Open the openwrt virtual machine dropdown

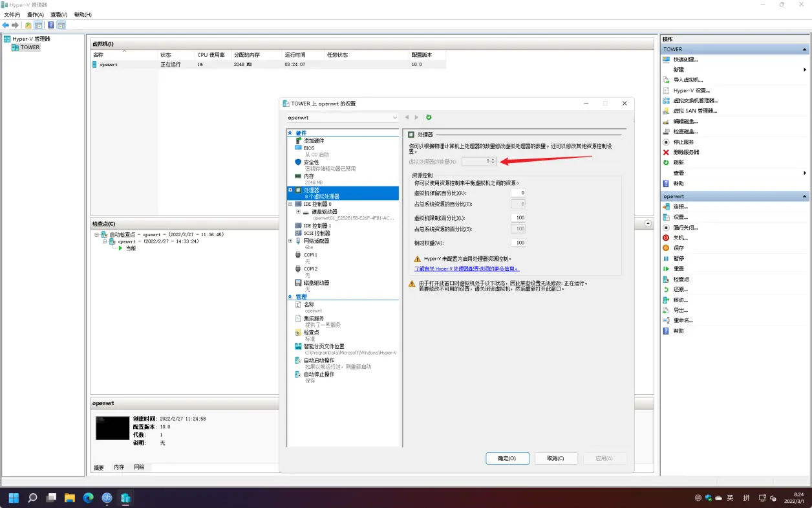pos(343,118)
